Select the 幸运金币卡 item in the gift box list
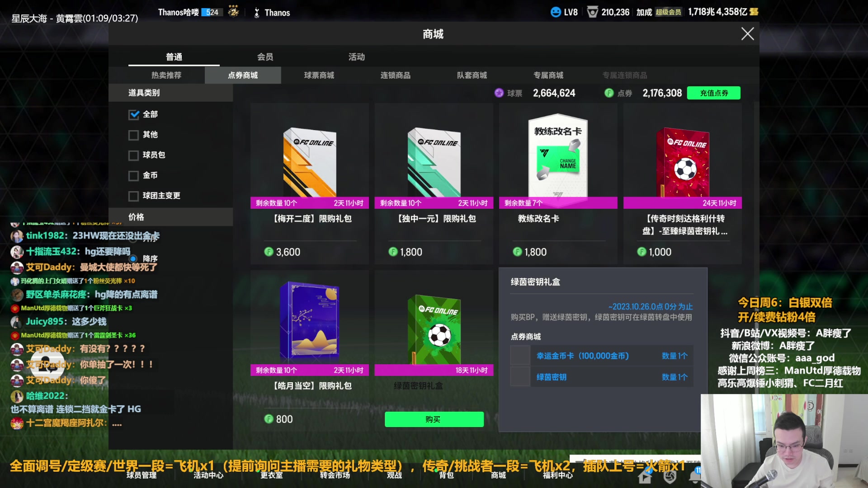This screenshot has height=488, width=868. [583, 356]
